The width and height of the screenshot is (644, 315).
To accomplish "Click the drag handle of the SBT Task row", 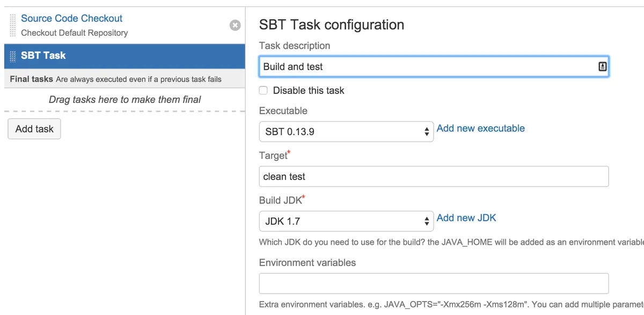I will click(x=13, y=56).
